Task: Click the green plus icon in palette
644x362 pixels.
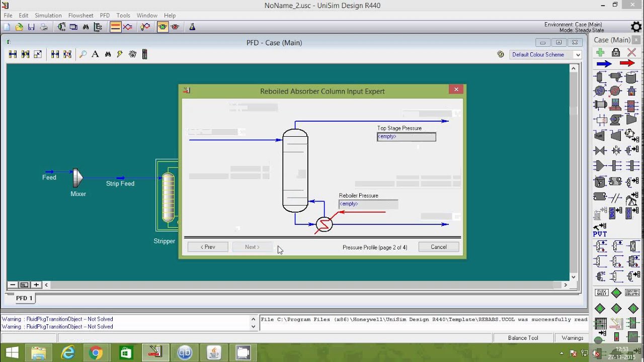Action: (600, 52)
